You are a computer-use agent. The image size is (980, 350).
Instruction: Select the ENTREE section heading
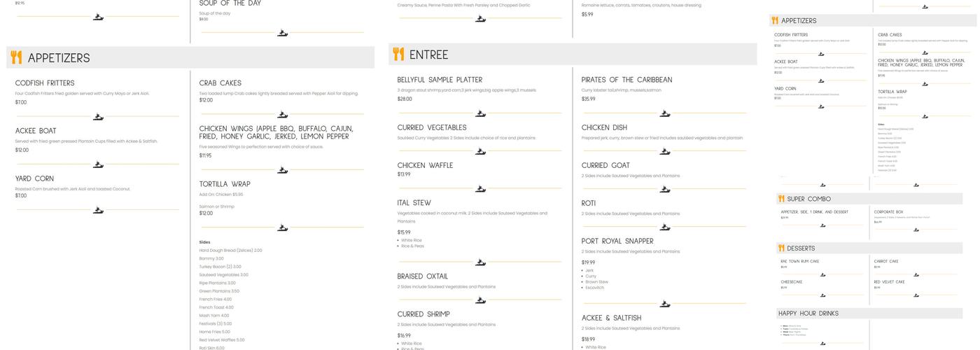428,55
